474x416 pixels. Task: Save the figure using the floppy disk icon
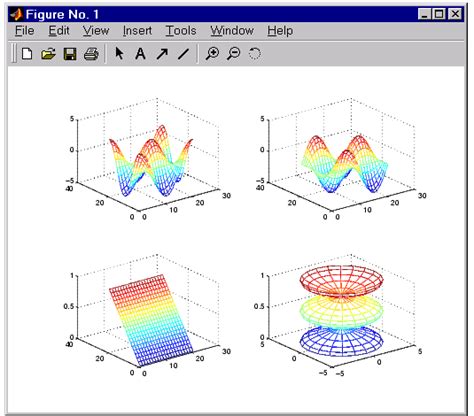click(70, 54)
